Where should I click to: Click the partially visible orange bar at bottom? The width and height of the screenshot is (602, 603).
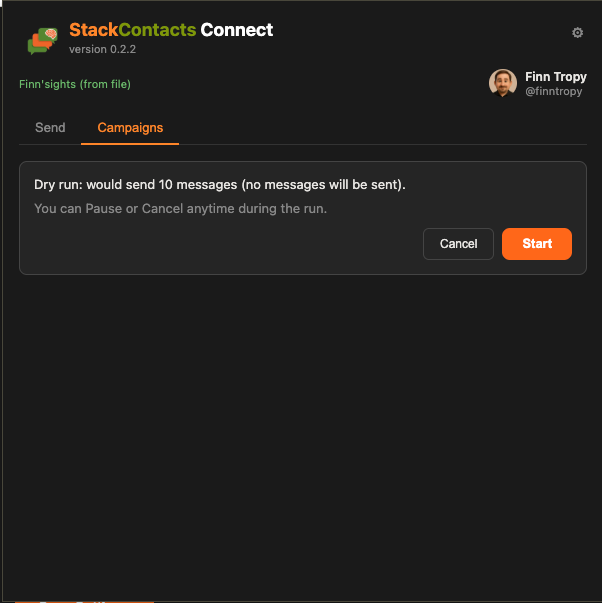pos(85,601)
